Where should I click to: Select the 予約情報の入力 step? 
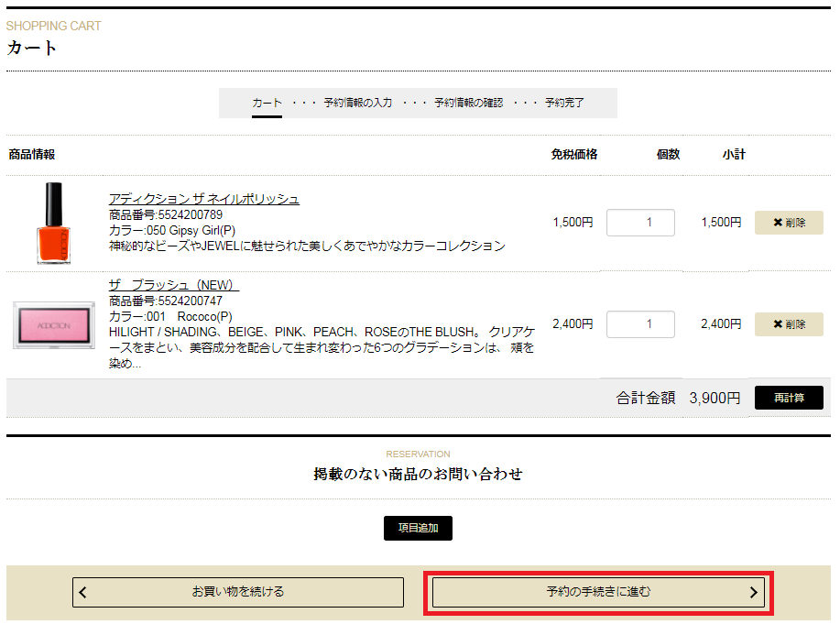358,103
